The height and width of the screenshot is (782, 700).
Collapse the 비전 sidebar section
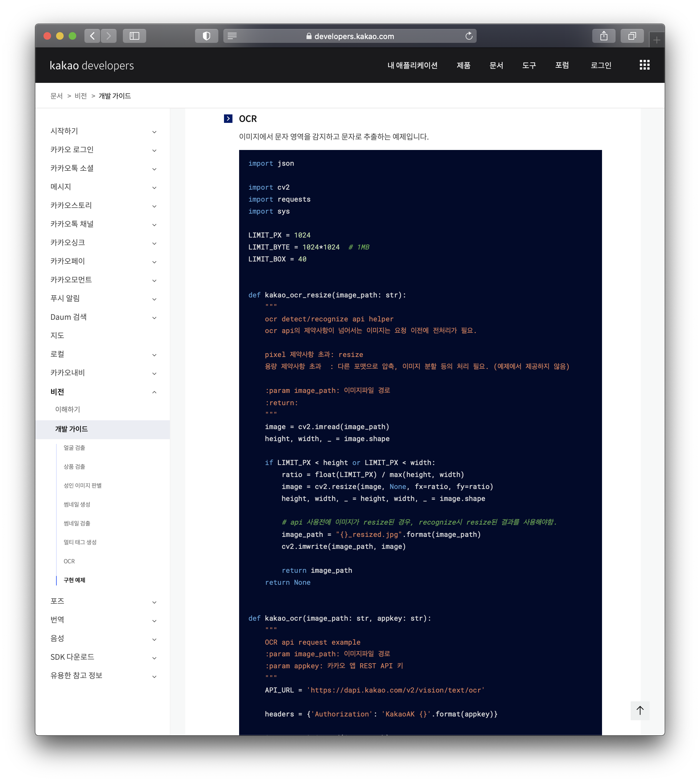click(103, 392)
